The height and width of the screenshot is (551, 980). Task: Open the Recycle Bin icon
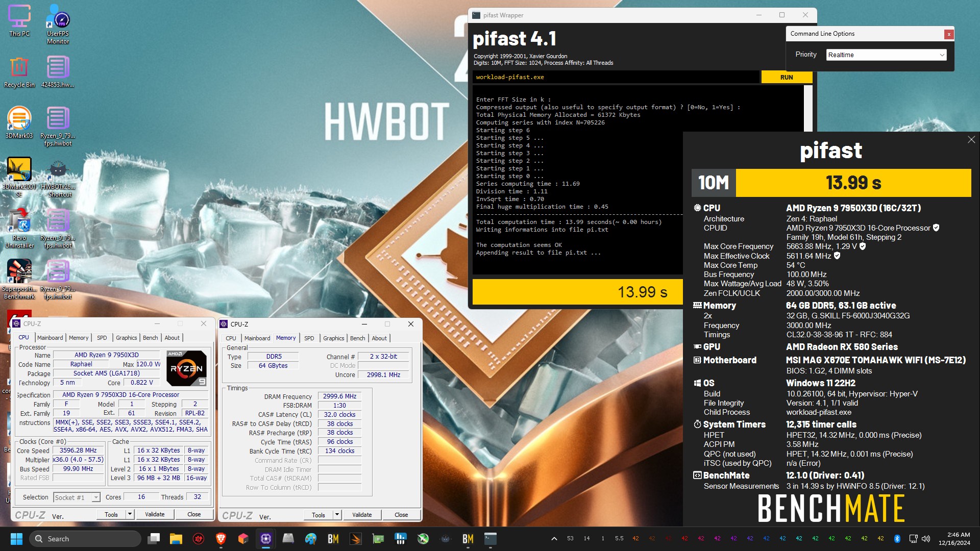point(19,71)
